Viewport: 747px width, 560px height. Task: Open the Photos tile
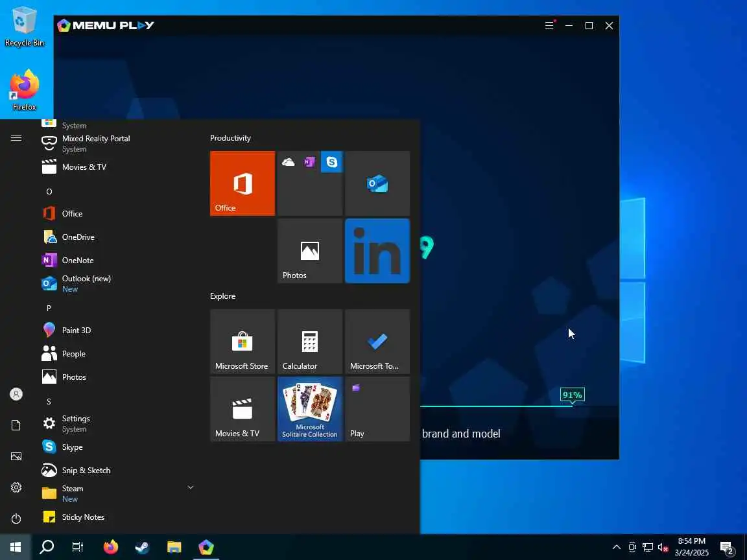pos(310,251)
